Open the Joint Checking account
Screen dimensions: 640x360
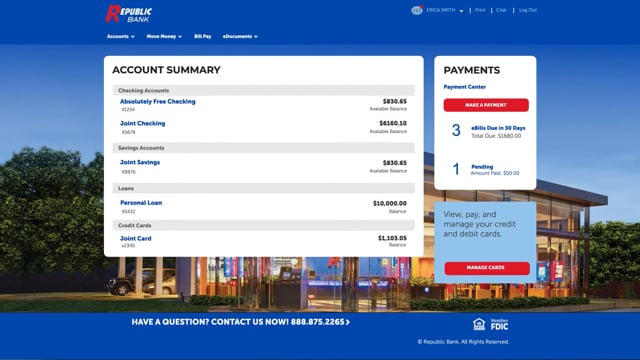(x=142, y=123)
